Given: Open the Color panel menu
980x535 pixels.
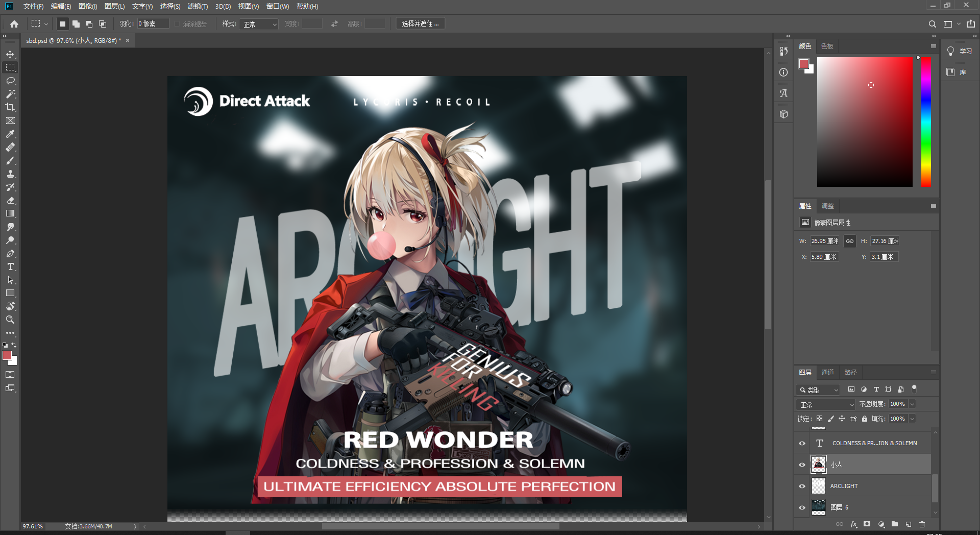Looking at the screenshot, I should [x=933, y=46].
